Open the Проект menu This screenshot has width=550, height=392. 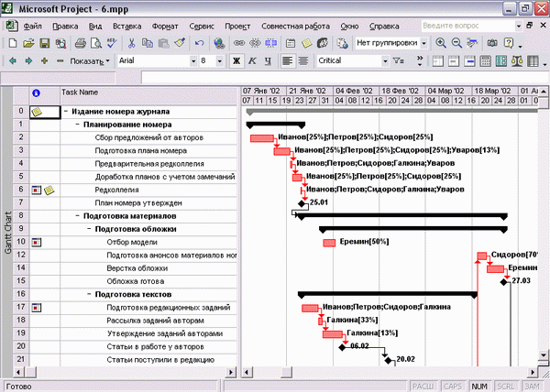pos(237,27)
